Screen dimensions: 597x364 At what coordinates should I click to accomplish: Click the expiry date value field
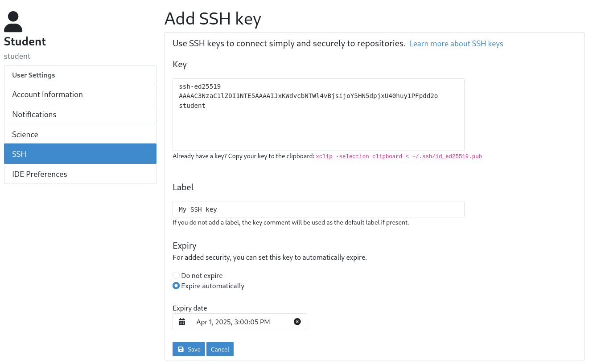(x=233, y=321)
